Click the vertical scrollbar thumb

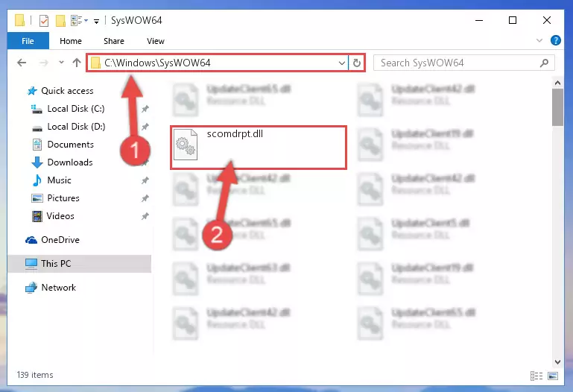557,107
